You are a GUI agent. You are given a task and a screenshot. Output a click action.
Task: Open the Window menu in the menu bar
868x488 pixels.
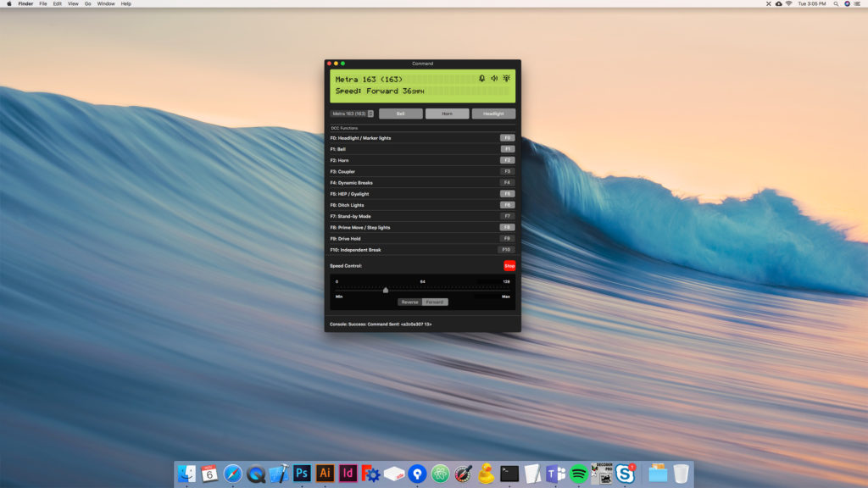pos(105,3)
